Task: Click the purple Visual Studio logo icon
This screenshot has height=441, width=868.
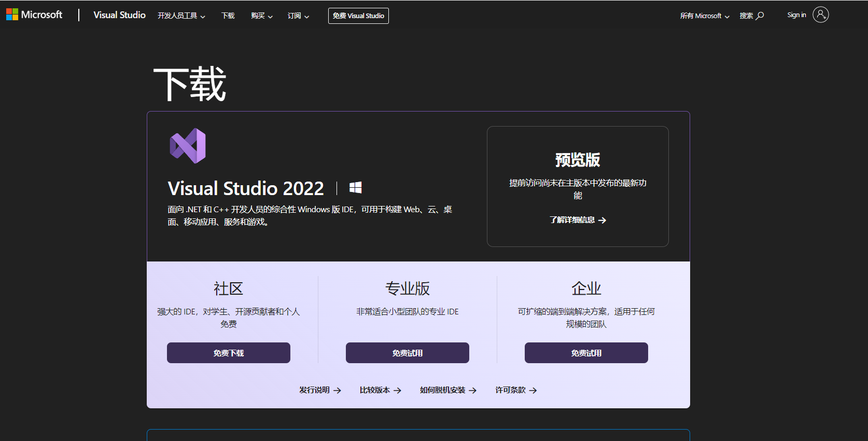Action: [188, 146]
